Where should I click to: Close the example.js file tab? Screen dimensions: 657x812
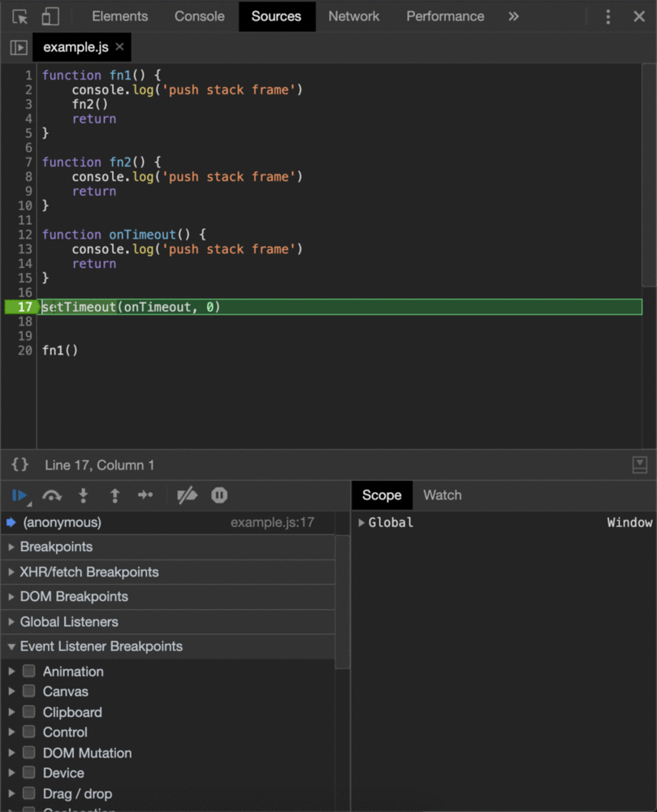(119, 46)
